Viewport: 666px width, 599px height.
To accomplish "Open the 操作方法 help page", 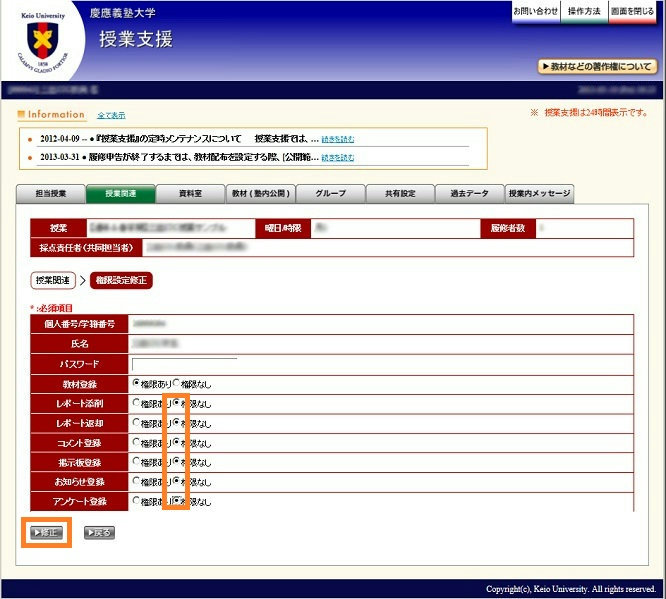I will [x=584, y=11].
